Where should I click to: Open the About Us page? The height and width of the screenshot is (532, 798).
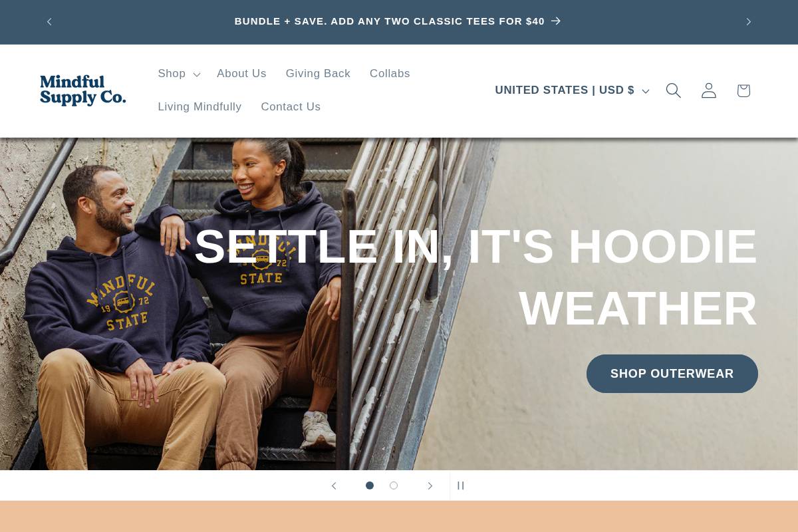241,74
